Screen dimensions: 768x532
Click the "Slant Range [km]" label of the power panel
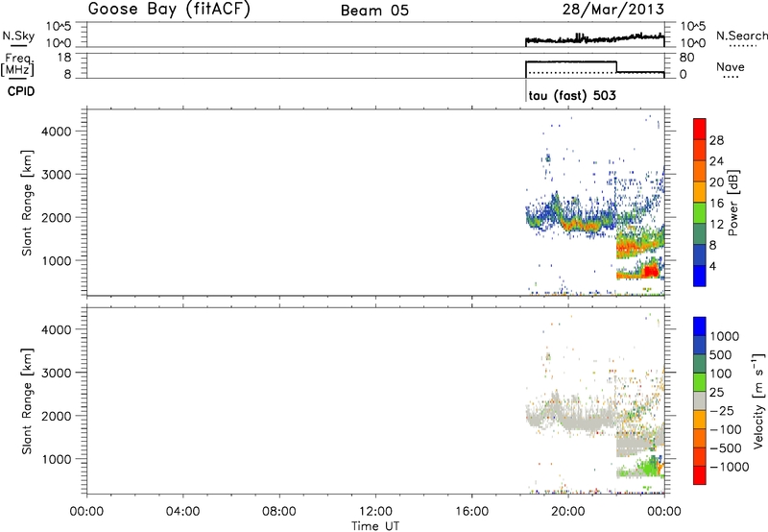27,203
